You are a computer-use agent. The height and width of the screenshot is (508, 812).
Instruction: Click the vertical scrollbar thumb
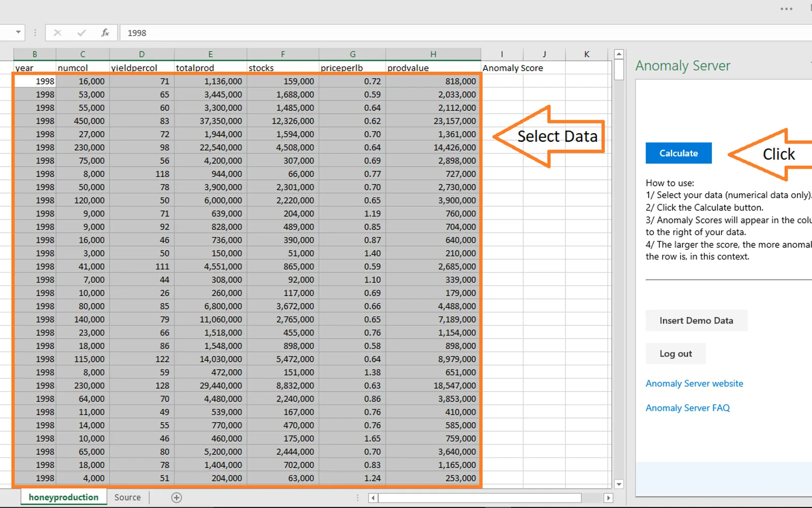point(619,70)
